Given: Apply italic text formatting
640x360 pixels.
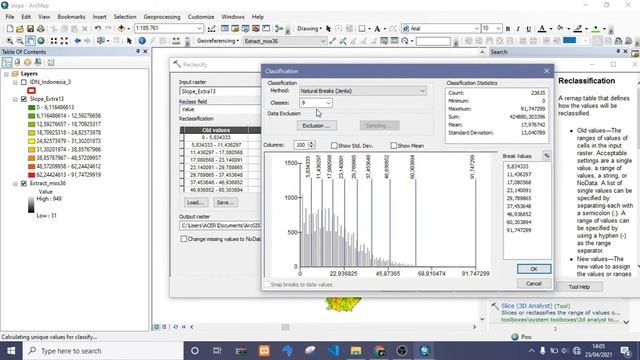Looking at the screenshot, I should pos(518,29).
